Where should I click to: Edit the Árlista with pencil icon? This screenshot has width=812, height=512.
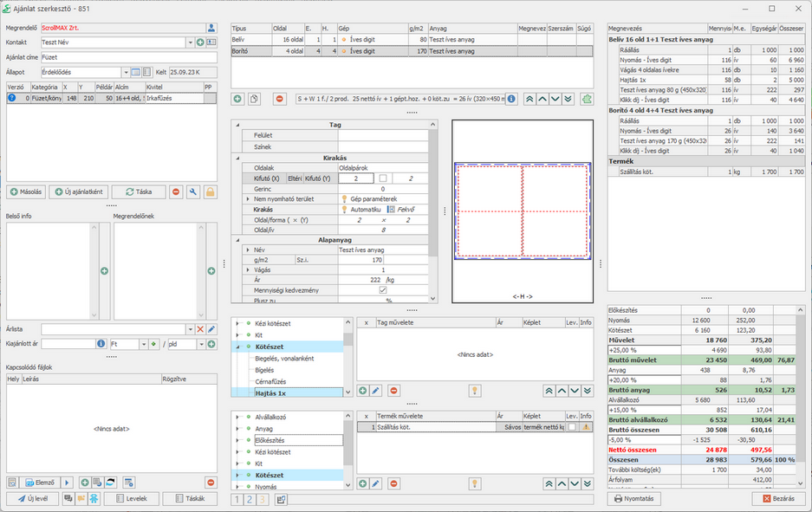point(211,329)
